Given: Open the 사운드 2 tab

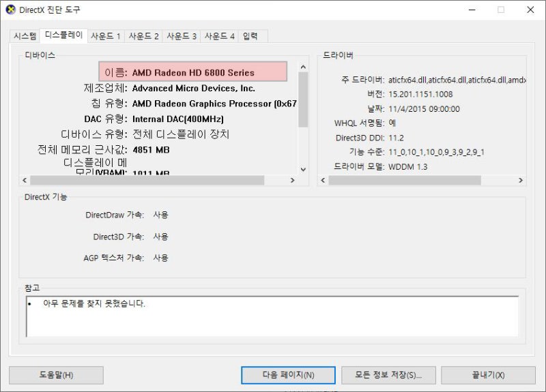Looking at the screenshot, I should (x=143, y=36).
